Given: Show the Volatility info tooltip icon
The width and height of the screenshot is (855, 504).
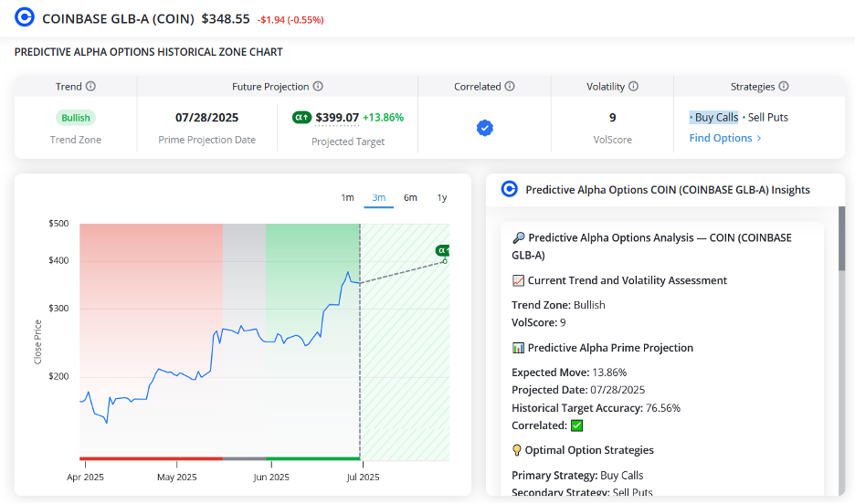Looking at the screenshot, I should coord(633,86).
